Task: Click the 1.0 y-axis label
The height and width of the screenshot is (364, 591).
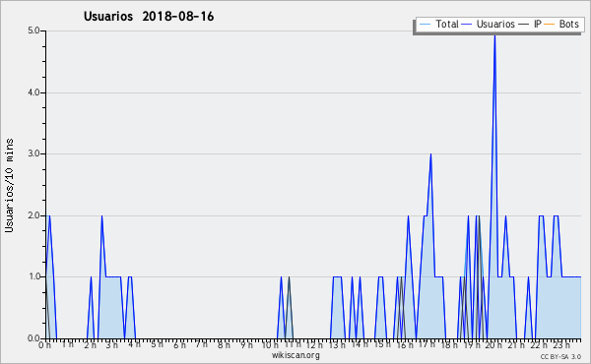Action: pyautogui.click(x=33, y=276)
